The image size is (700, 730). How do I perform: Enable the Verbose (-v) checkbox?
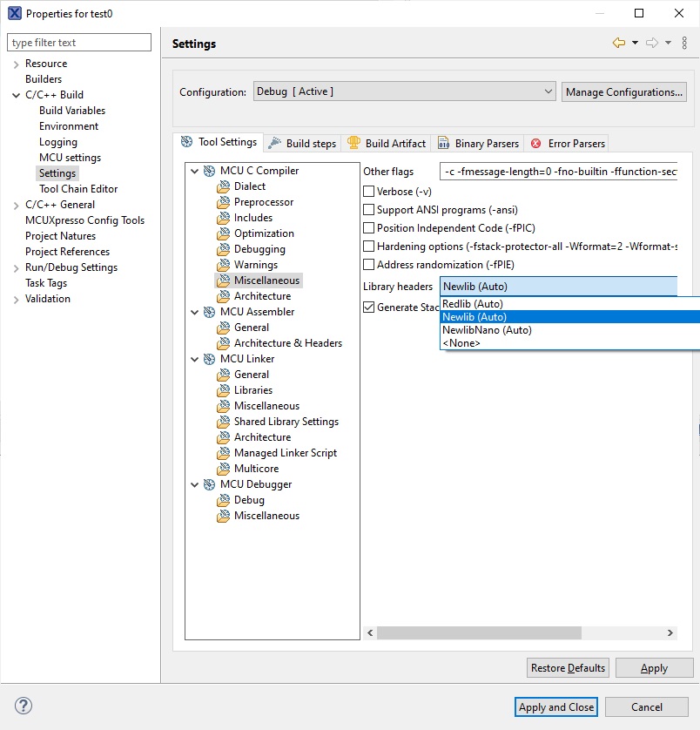[x=368, y=191]
